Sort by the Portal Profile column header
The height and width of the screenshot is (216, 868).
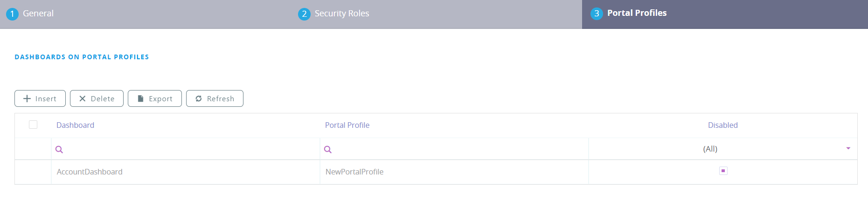tap(347, 125)
